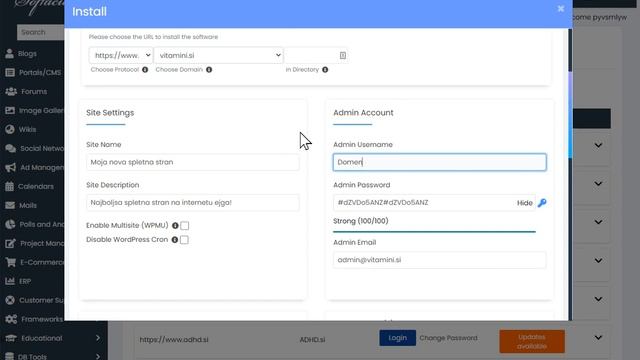
Task: Click the icon inside the In Directory field
Action: click(x=343, y=56)
